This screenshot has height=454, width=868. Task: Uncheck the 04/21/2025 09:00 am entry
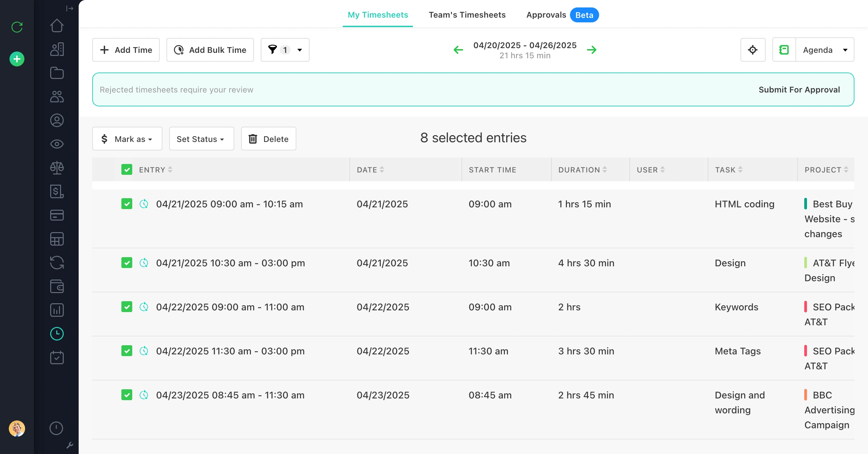click(x=127, y=204)
